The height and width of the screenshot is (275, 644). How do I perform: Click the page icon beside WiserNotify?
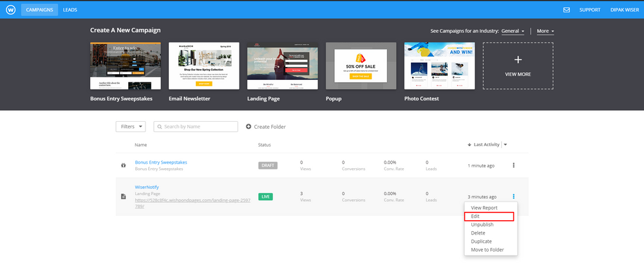[124, 196]
